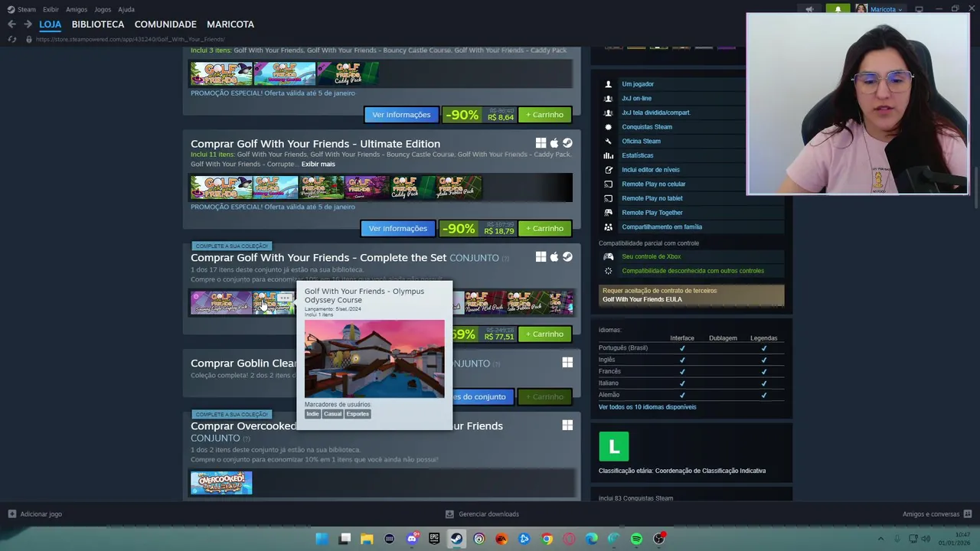Click the wrench icon beside Oficina Steam
This screenshot has width=980, height=551.
[609, 142]
